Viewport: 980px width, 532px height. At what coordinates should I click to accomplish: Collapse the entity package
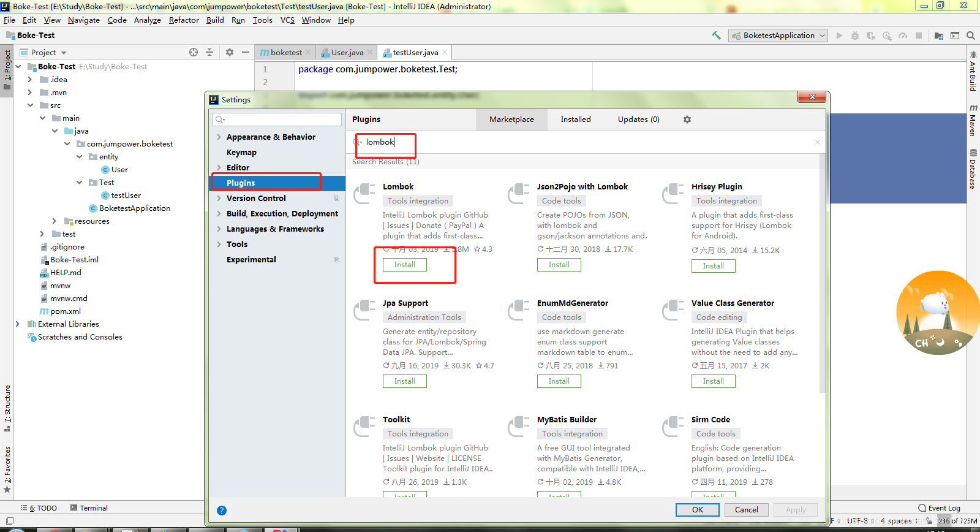click(x=80, y=157)
